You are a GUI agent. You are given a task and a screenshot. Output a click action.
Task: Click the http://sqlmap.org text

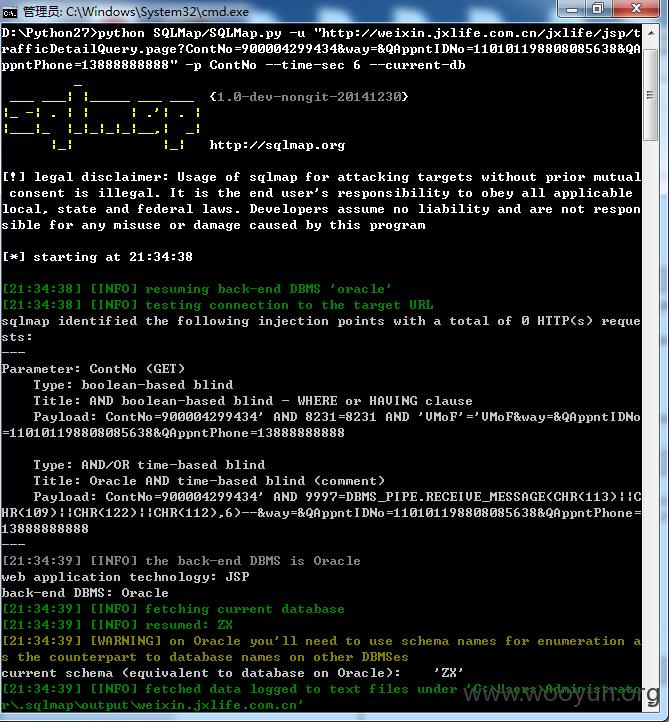click(x=277, y=145)
